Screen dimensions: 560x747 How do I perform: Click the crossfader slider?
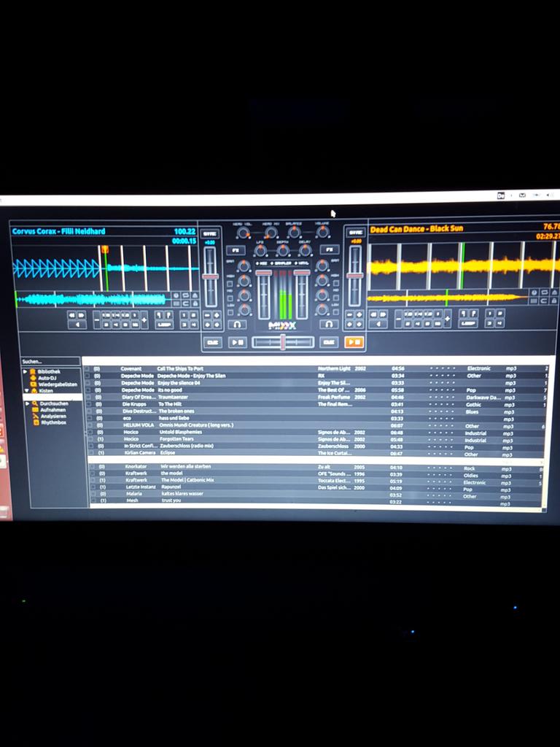pos(283,342)
